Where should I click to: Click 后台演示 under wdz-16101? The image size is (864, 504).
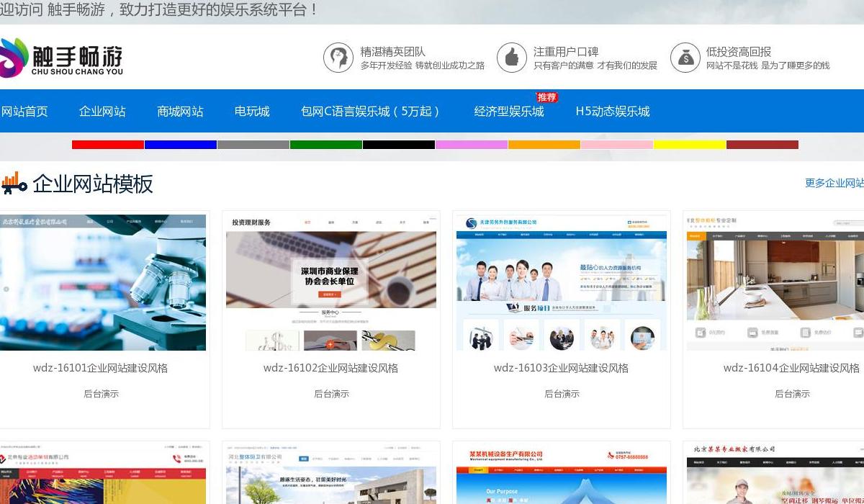[101, 394]
